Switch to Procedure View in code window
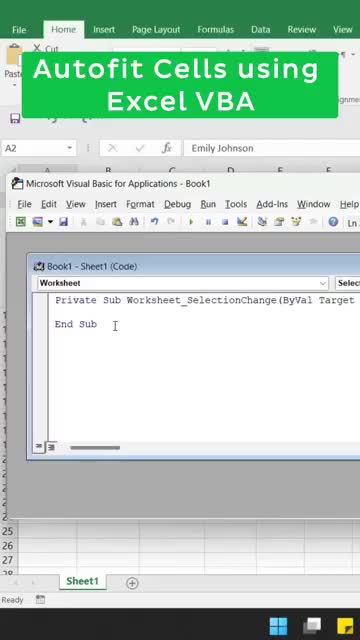Screen dimensions: 360x640 click(x=38, y=447)
